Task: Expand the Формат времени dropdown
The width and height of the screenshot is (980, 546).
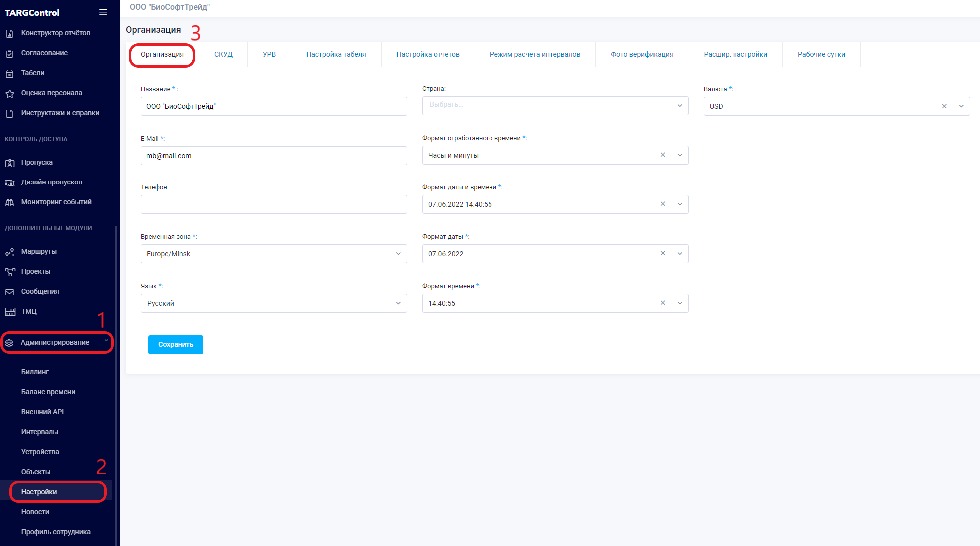Action: point(680,303)
